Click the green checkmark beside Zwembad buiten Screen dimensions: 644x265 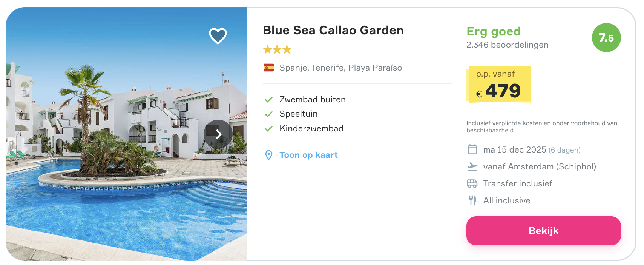click(269, 99)
